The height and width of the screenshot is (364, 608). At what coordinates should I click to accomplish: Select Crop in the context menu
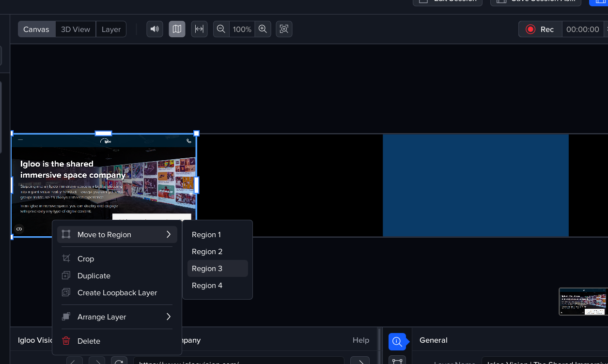tap(86, 259)
